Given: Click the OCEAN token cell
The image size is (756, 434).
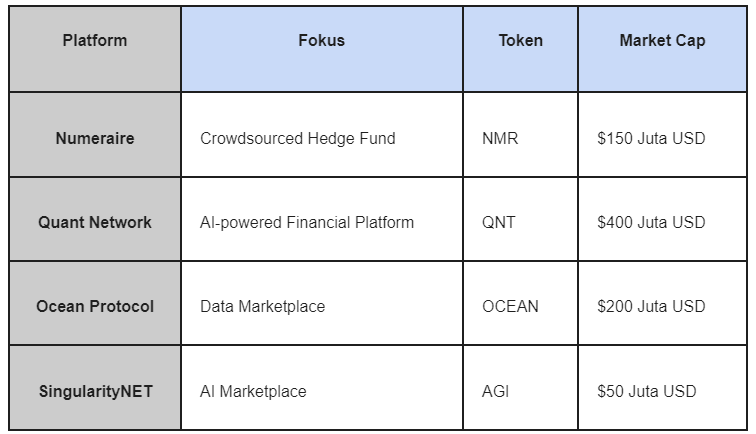Looking at the screenshot, I should [520, 303].
